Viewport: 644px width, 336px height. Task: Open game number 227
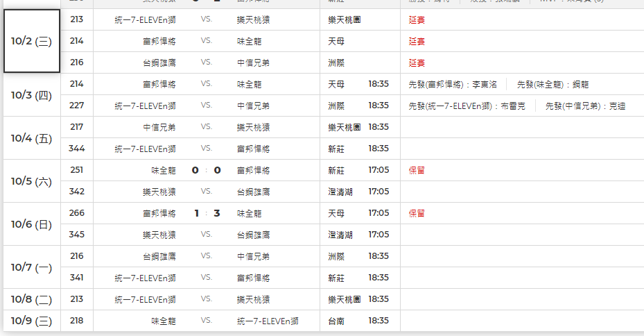(x=77, y=106)
